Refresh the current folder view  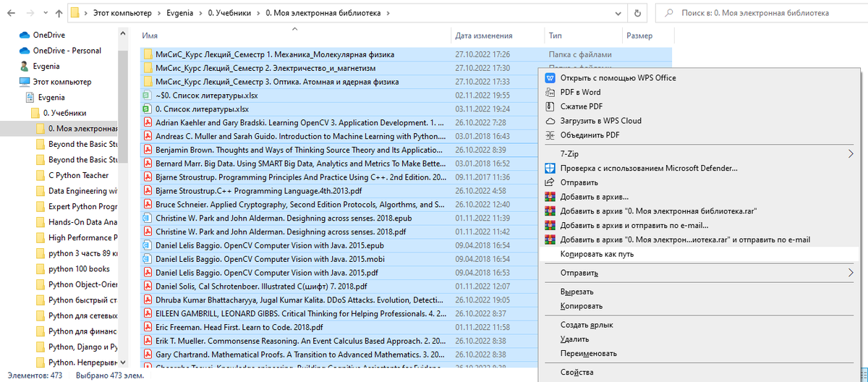(x=637, y=13)
